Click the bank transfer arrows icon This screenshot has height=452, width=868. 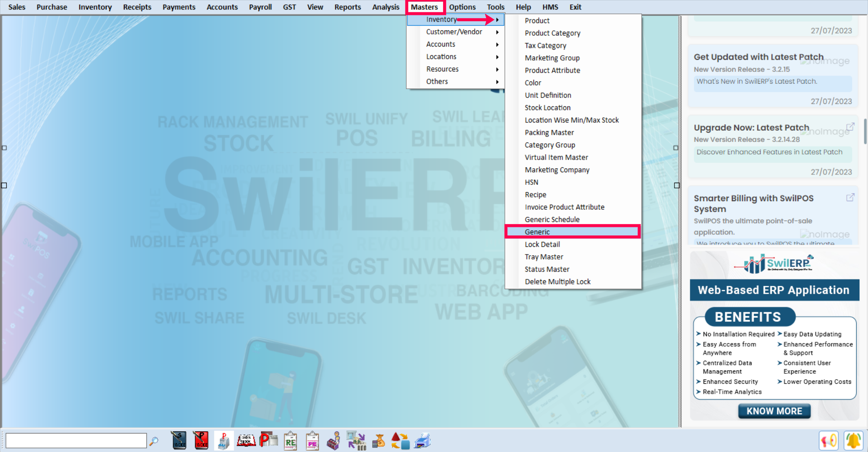[356, 441]
